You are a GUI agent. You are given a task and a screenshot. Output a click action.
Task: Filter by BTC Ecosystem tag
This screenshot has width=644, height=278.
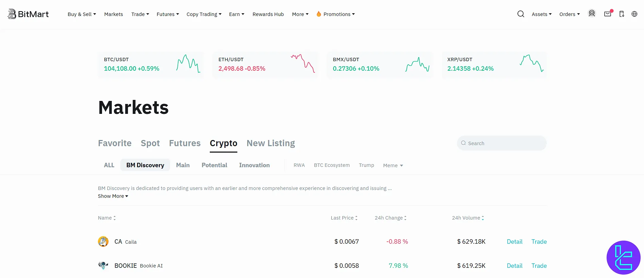pyautogui.click(x=332, y=165)
